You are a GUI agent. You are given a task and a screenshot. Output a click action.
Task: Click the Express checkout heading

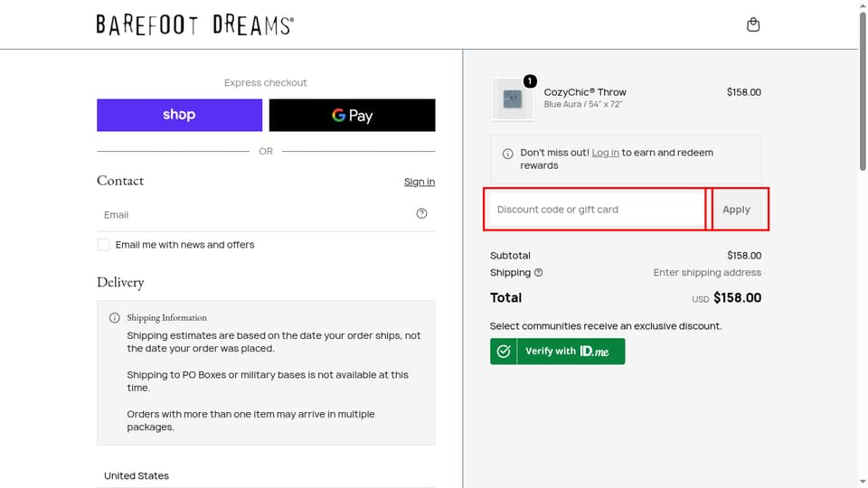tap(265, 82)
